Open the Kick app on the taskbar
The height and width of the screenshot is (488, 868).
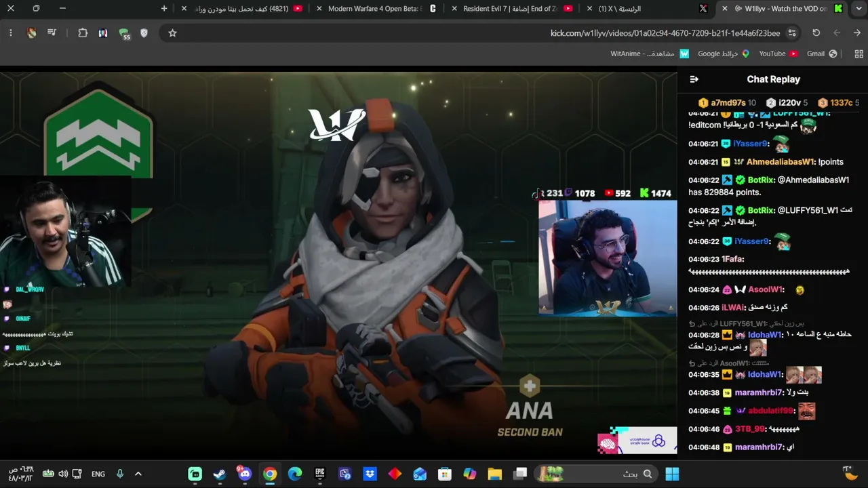(195, 474)
